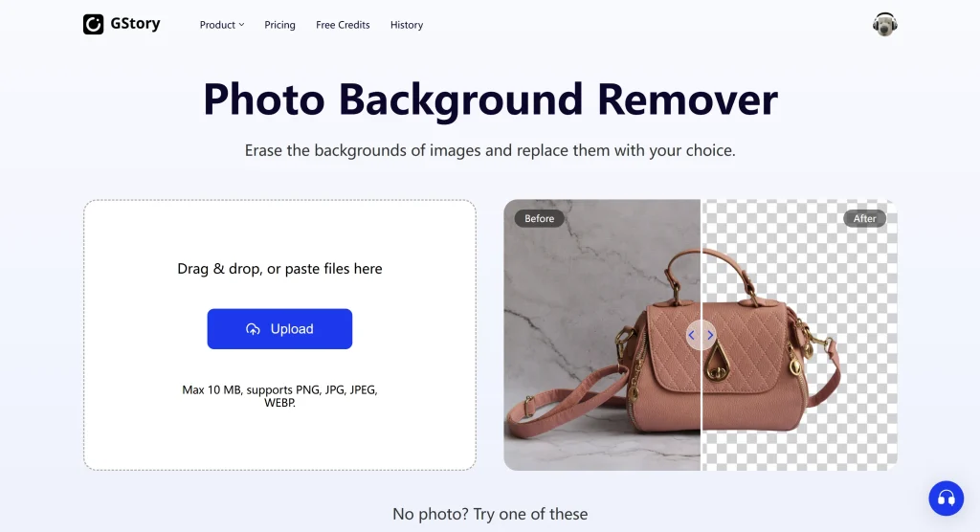This screenshot has width=980, height=532.
Task: Click the GStory logo icon
Action: [x=93, y=24]
